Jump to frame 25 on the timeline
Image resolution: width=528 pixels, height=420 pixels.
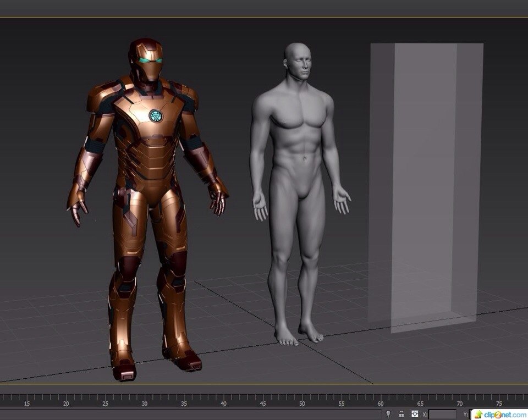point(106,404)
